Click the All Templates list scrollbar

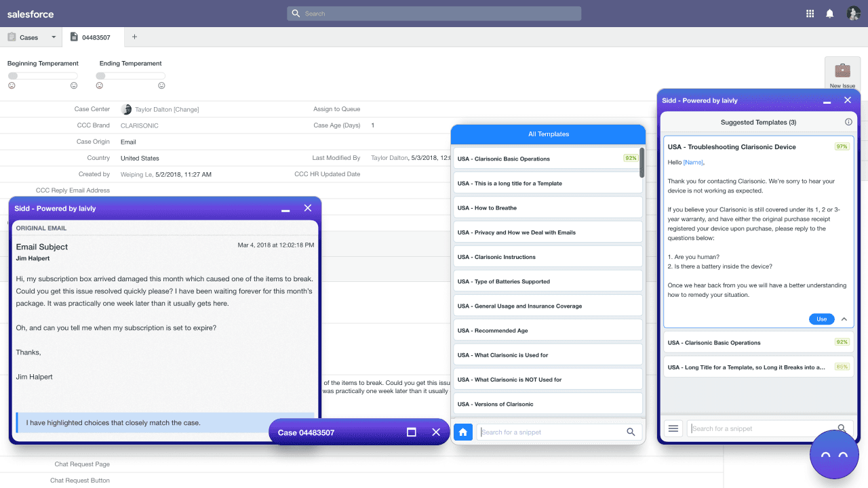[x=642, y=163]
